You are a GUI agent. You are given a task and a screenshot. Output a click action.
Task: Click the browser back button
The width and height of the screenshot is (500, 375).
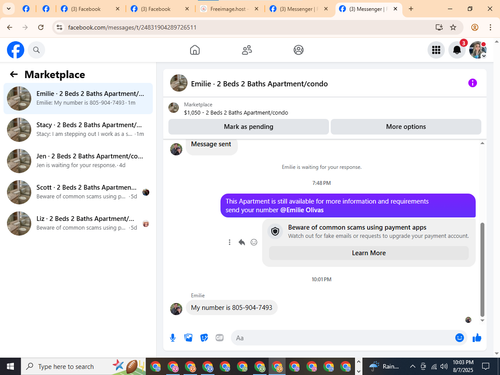[x=10, y=27]
